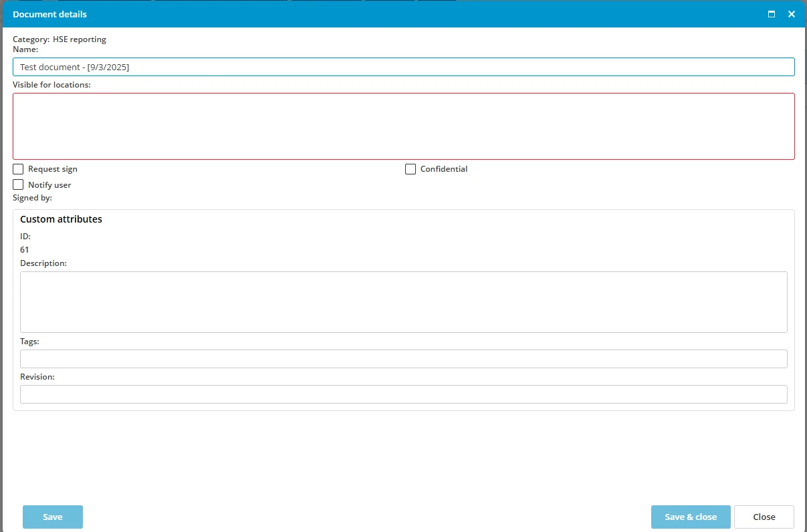Click the Name field with Test document

coord(403,67)
